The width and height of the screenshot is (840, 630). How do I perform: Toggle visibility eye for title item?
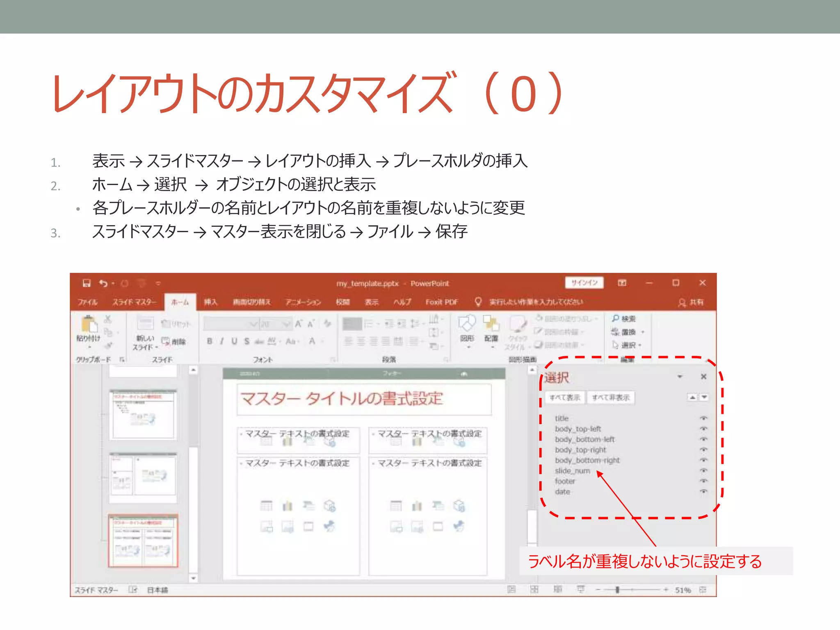click(x=703, y=418)
